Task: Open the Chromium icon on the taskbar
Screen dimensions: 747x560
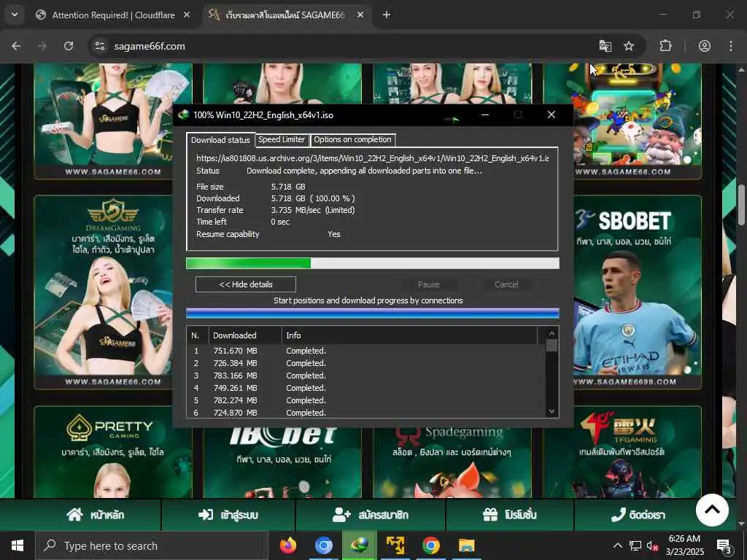Action: click(x=323, y=545)
